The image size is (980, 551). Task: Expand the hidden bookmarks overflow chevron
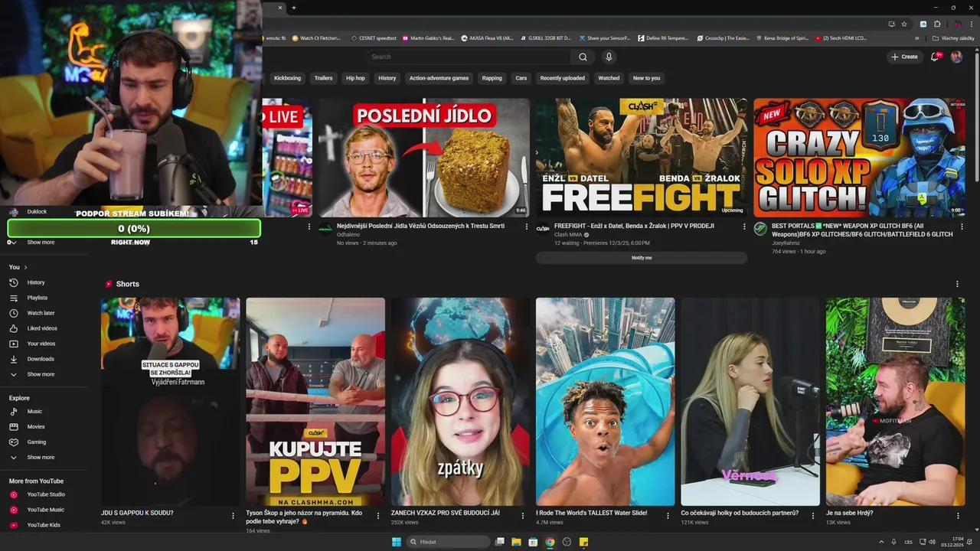coord(917,37)
